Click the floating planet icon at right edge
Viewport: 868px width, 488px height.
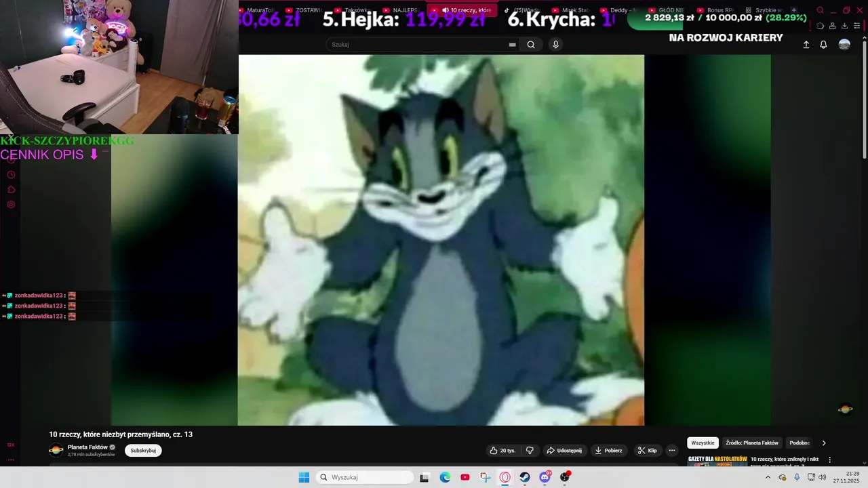(845, 409)
